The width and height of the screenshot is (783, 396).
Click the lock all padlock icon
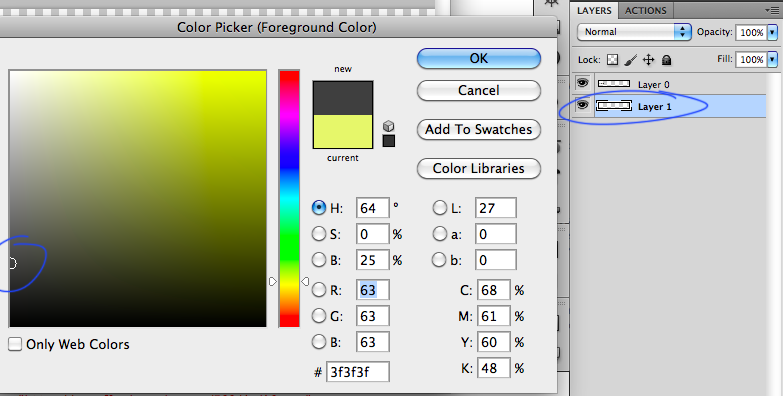[666, 60]
